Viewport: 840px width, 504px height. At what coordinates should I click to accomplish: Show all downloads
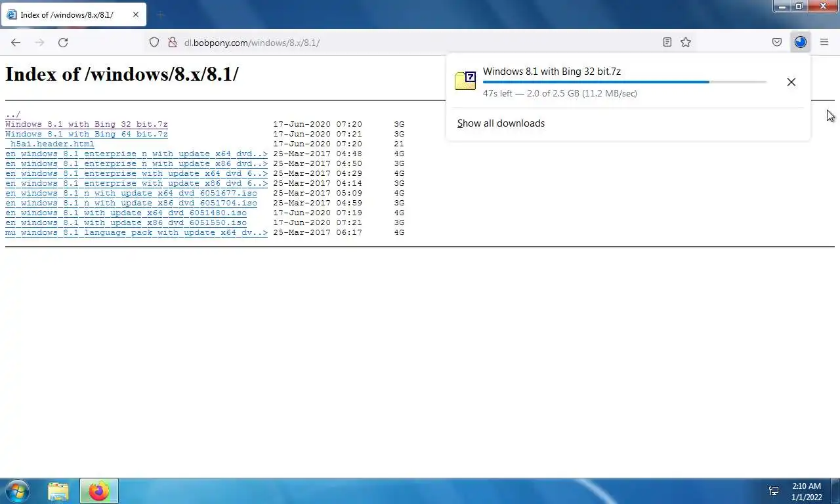point(501,123)
